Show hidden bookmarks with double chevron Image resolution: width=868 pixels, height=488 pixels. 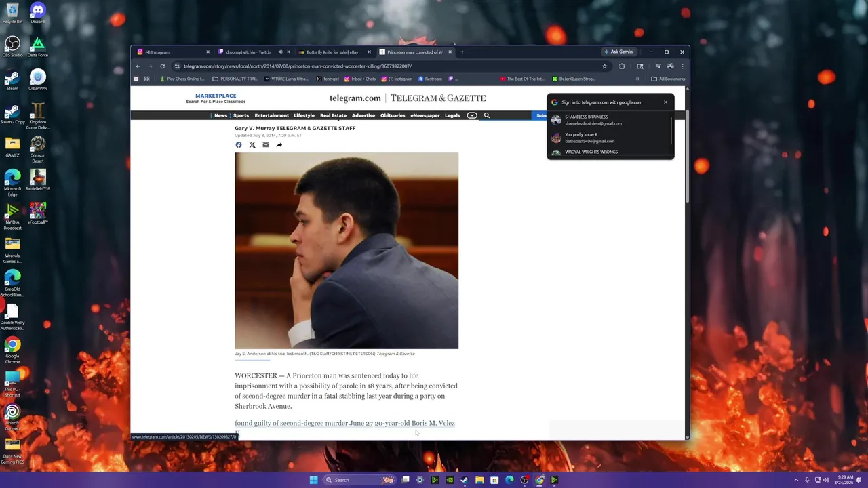(x=637, y=79)
